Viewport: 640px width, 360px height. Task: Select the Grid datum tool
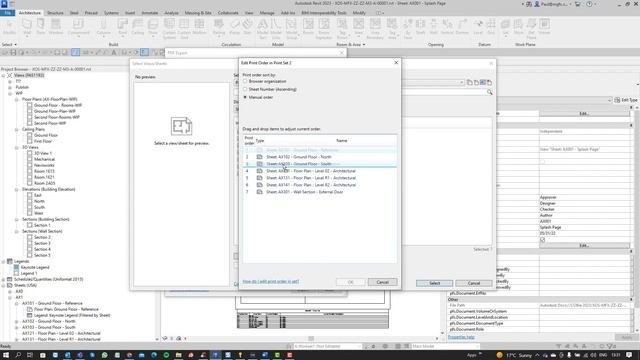(491, 27)
